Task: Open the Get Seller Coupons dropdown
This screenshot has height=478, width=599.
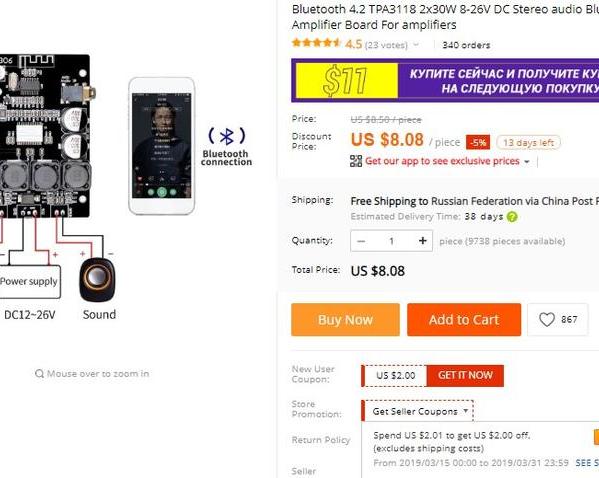Action: tap(419, 411)
